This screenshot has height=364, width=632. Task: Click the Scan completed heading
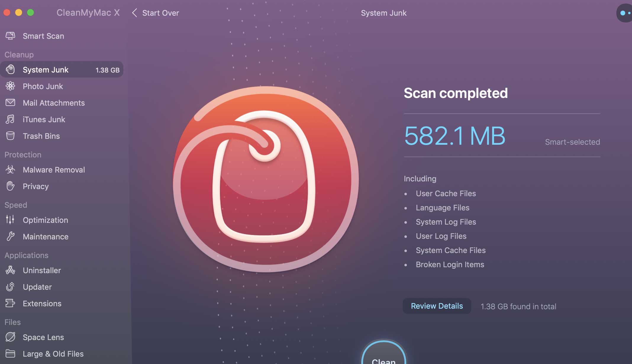point(456,93)
